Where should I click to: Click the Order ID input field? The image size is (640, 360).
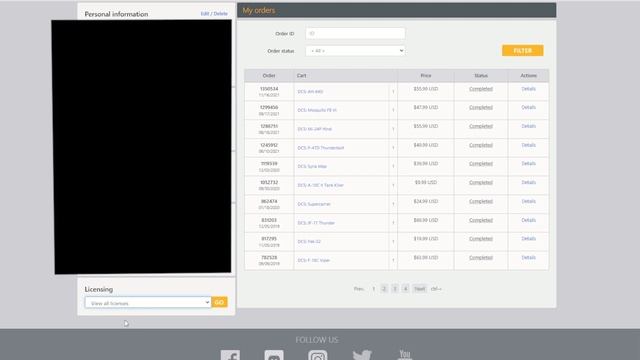pos(355,33)
